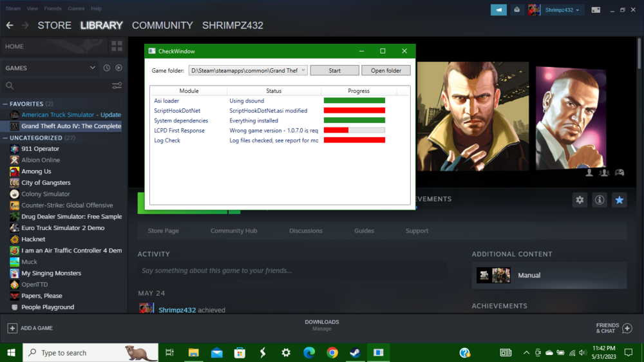Open Downloads Manage at bottom
The height and width of the screenshot is (362, 644).
[321, 325]
